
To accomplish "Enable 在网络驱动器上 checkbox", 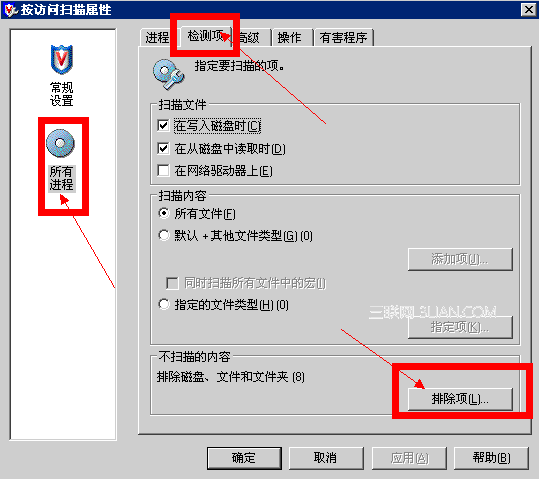I will (163, 170).
